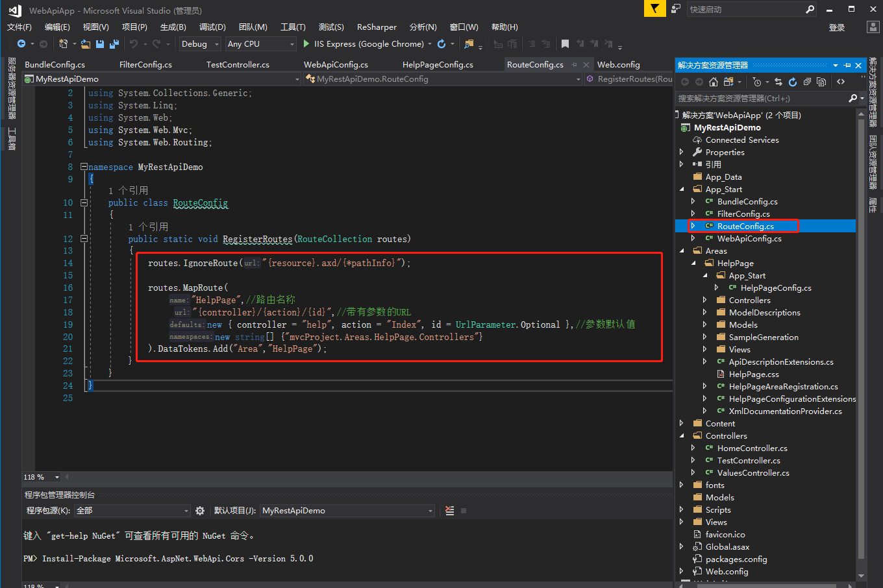Viewport: 883px width, 588px height.
Task: Switch to the WebApiConfig.cs tab
Action: [x=336, y=65]
